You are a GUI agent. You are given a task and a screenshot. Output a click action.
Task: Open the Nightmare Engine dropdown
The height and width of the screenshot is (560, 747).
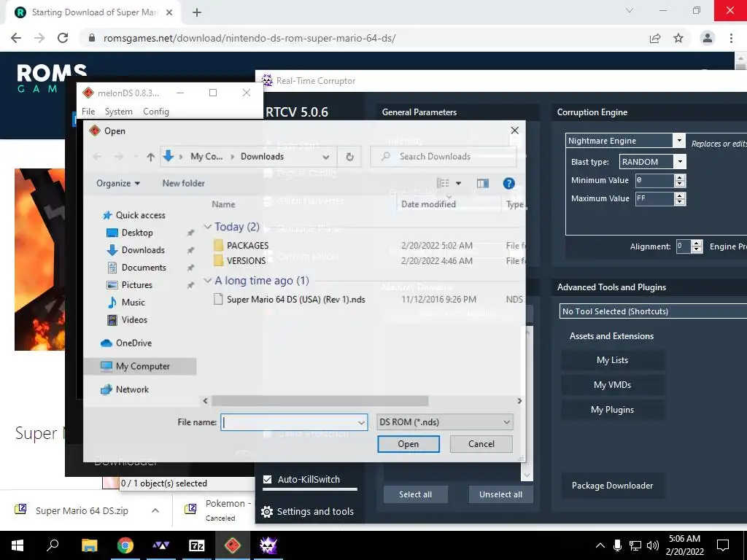point(679,141)
